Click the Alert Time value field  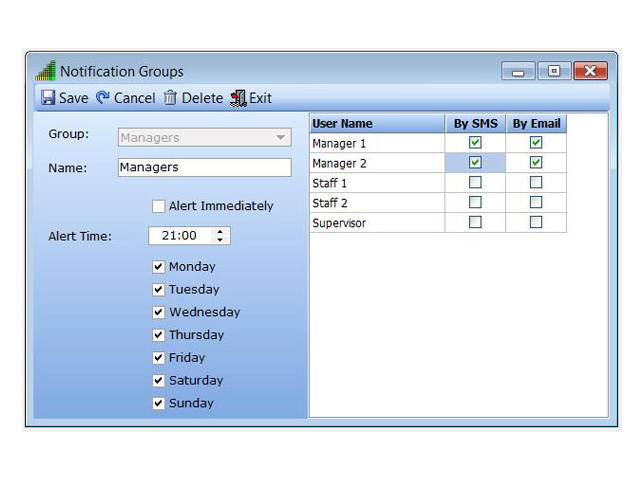click(x=180, y=236)
